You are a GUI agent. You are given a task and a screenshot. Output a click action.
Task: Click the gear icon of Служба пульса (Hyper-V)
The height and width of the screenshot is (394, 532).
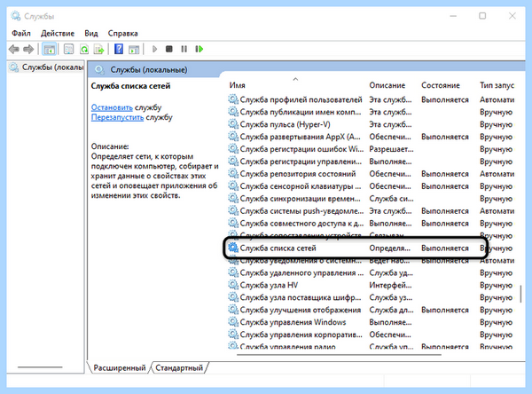click(x=232, y=124)
